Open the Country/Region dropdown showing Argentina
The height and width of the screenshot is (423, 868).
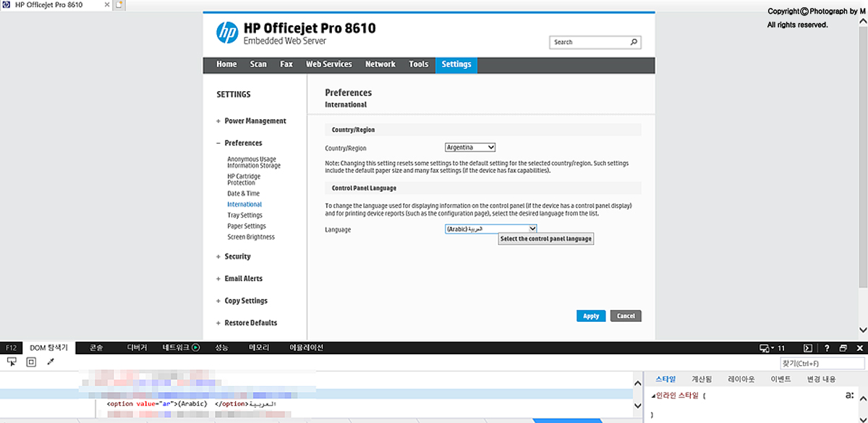(470, 148)
